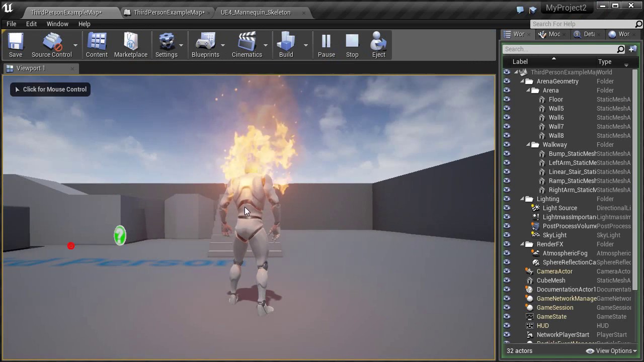Sort outliner by Type column header
Viewport: 644px width, 362px height.
click(604, 62)
